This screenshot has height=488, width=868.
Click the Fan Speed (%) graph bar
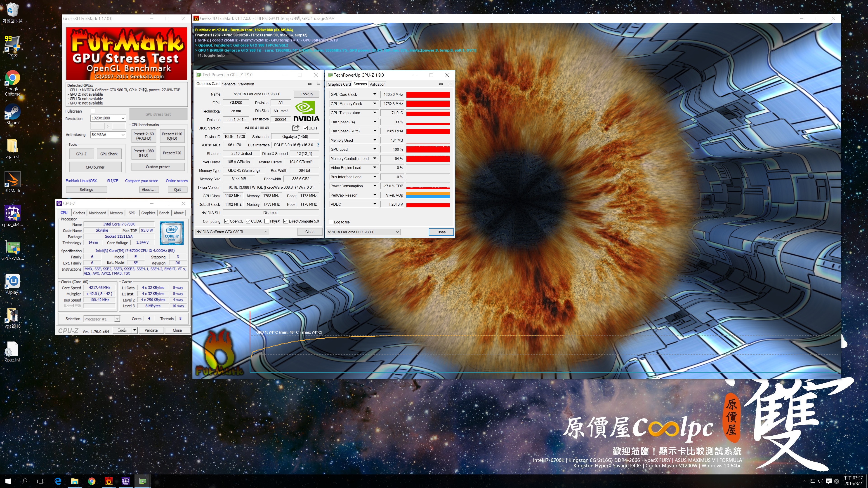(x=428, y=122)
